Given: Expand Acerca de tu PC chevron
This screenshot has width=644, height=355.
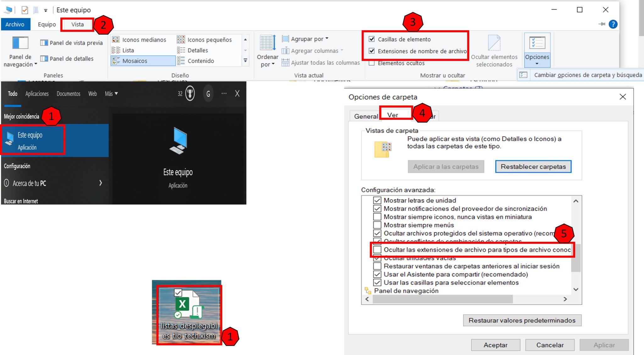Looking at the screenshot, I should click(x=101, y=183).
